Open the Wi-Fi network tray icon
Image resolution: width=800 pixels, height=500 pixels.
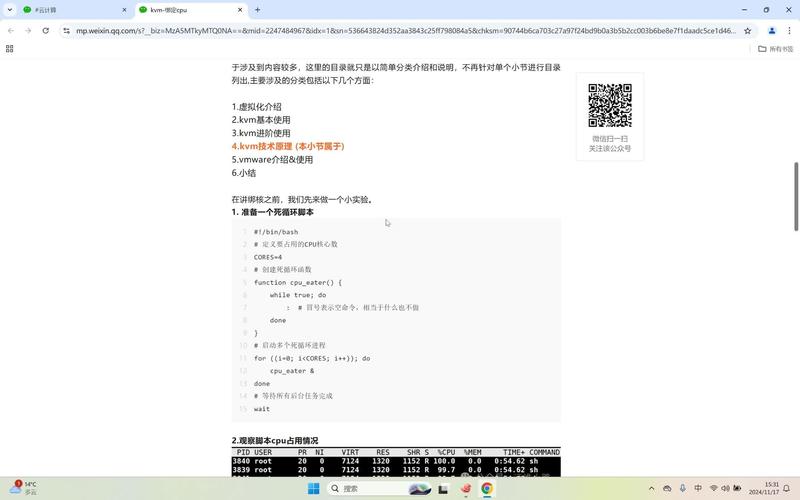pyautogui.click(x=714, y=488)
